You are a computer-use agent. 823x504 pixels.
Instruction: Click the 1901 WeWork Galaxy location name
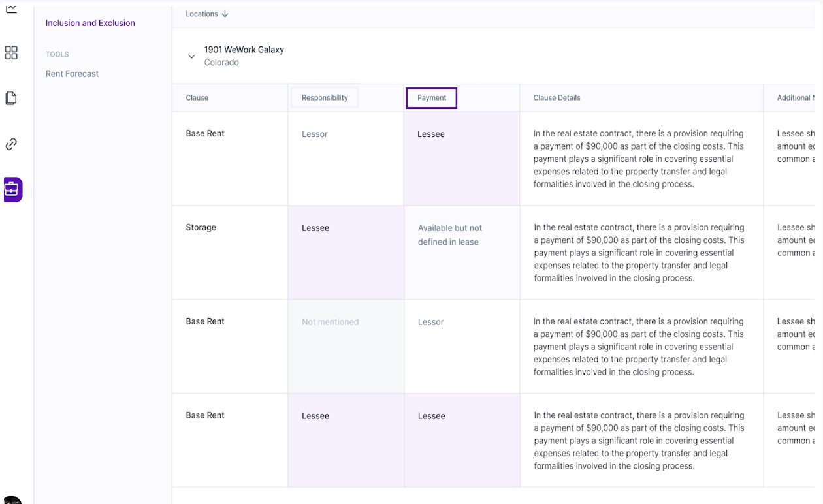(244, 50)
